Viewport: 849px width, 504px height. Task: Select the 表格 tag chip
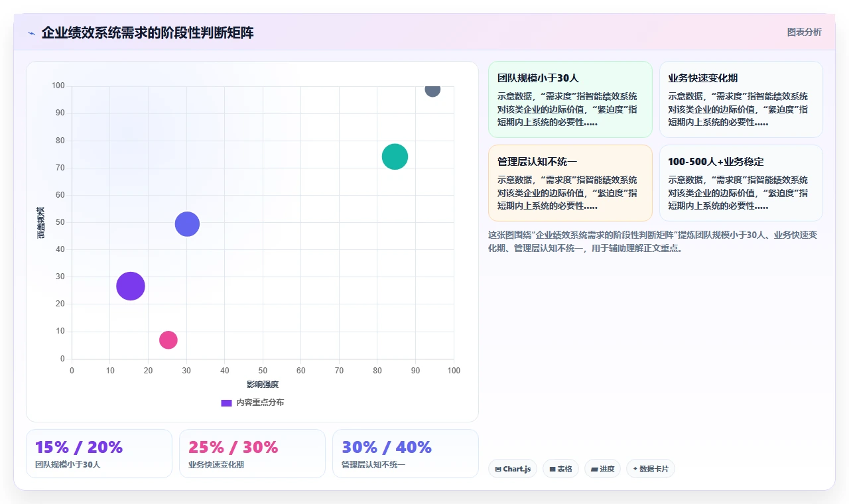tap(560, 469)
